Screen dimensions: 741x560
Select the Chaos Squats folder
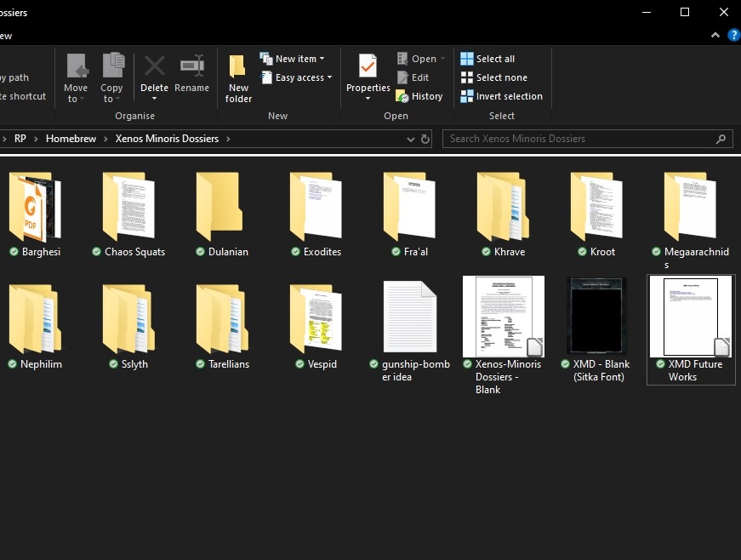pyautogui.click(x=128, y=207)
